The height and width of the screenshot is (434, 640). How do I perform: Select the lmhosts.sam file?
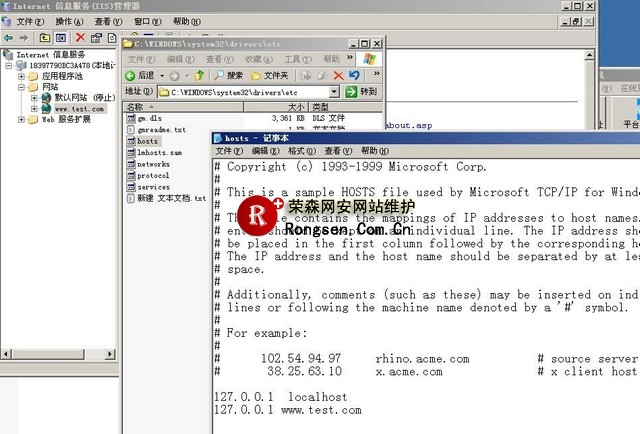[x=158, y=153]
